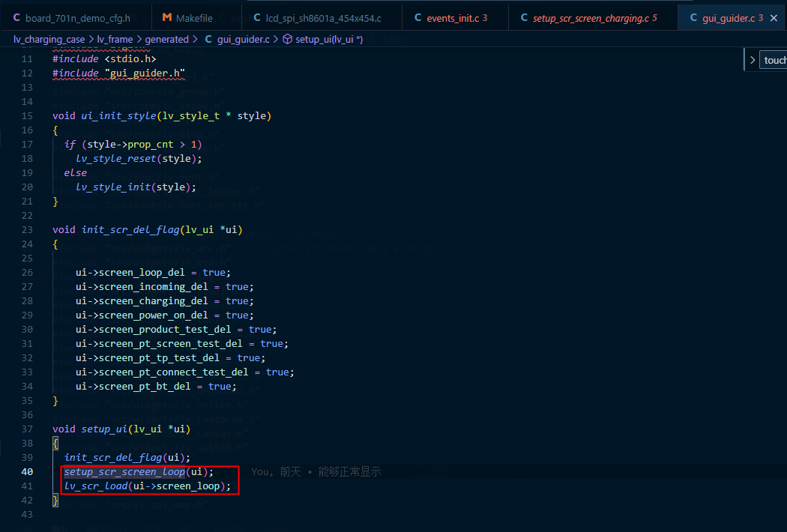Click the ui_init_style function name on line 15
The width and height of the screenshot is (787, 532).
click(x=119, y=115)
